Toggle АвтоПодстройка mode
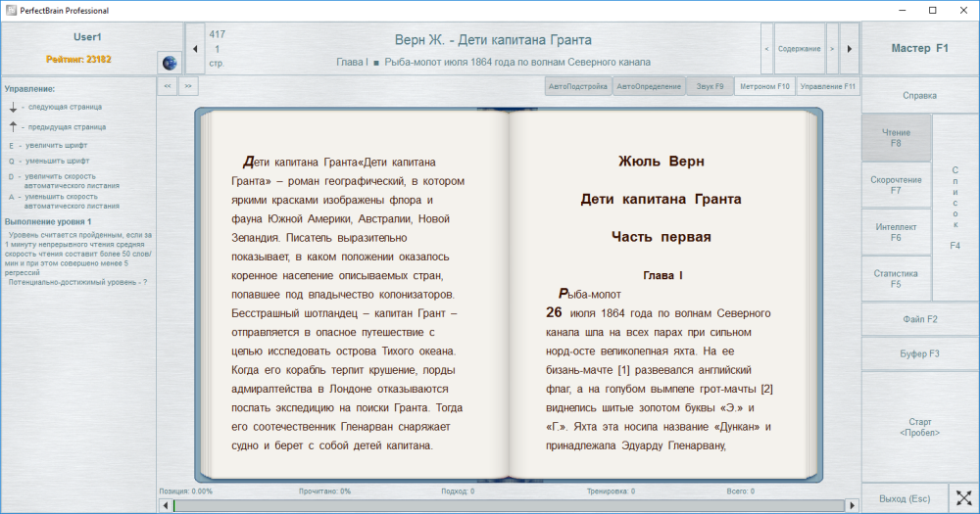 (x=577, y=87)
